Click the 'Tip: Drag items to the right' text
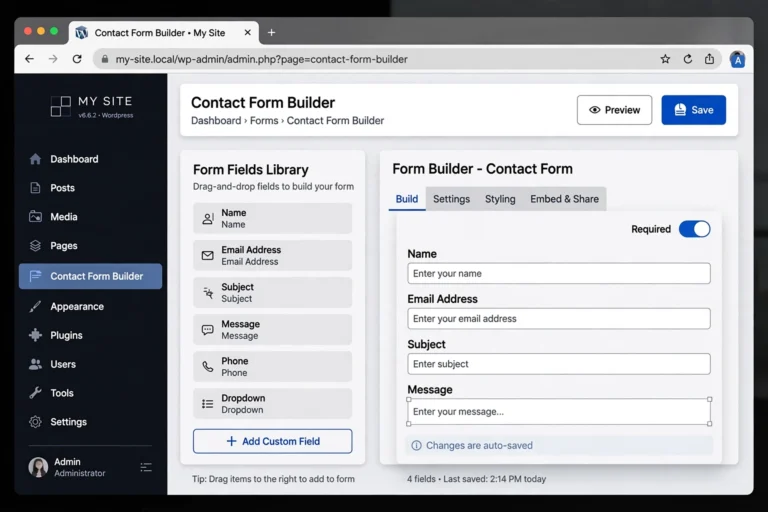Screen dimensions: 768x512 273,479
